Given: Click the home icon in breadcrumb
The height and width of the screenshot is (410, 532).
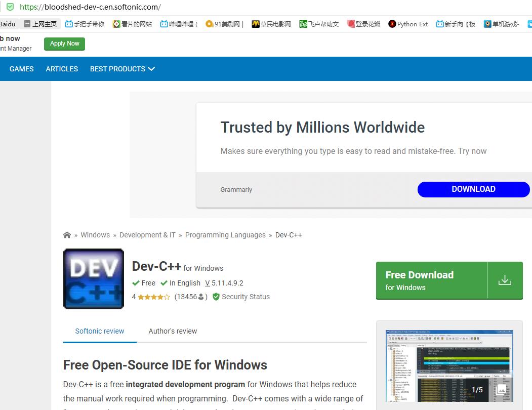Looking at the screenshot, I should (x=67, y=235).
